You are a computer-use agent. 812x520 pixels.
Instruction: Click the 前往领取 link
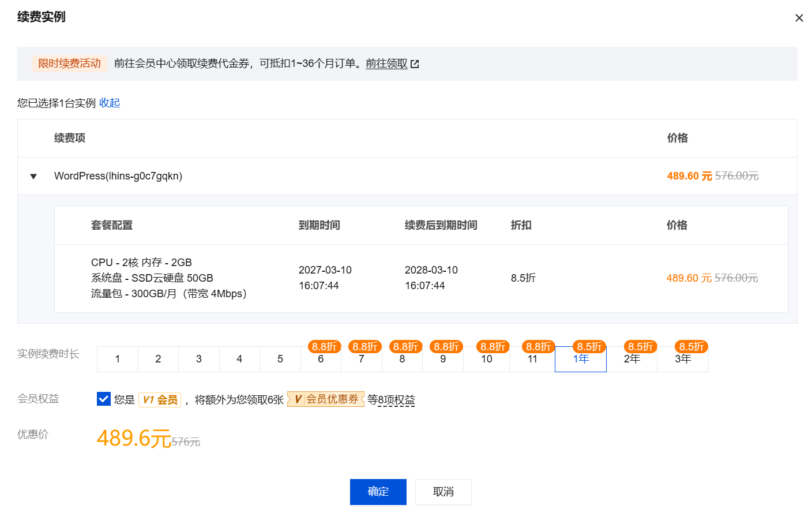point(386,63)
